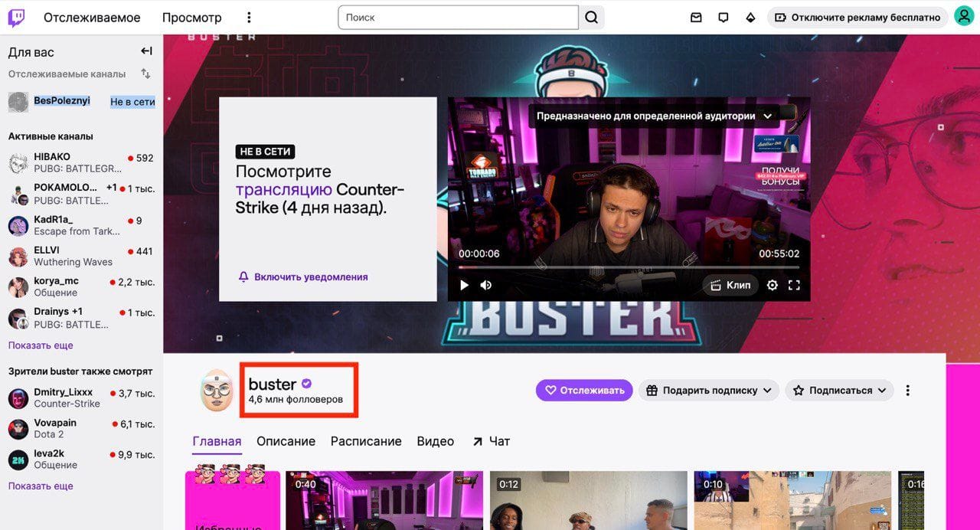Click Показать еще under active channels

coord(39,345)
